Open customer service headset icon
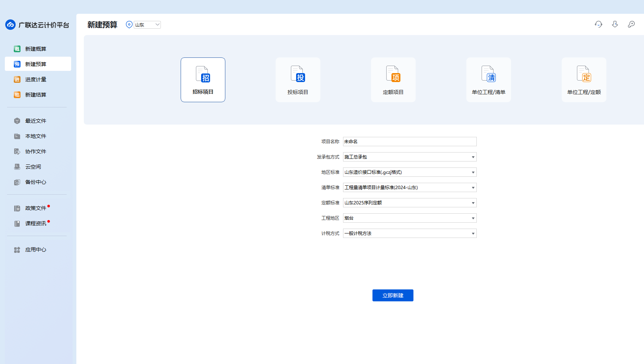The height and width of the screenshot is (364, 644). click(599, 24)
